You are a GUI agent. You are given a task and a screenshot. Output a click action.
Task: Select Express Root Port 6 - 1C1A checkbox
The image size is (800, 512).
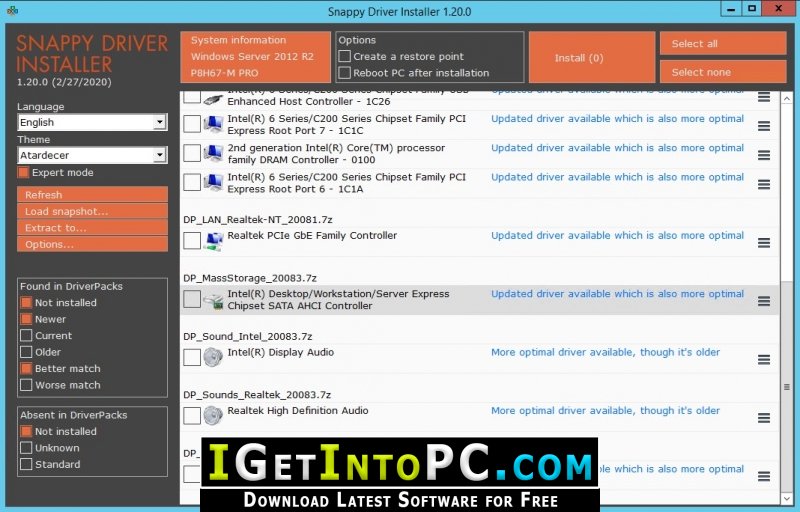click(x=192, y=182)
